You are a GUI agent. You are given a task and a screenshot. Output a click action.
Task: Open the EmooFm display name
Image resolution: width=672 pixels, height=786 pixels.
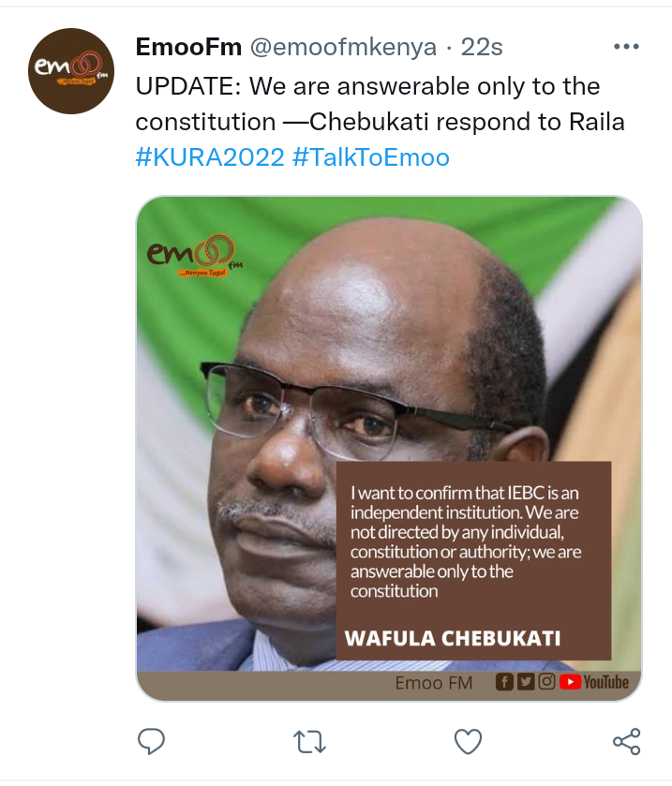pos(188,47)
